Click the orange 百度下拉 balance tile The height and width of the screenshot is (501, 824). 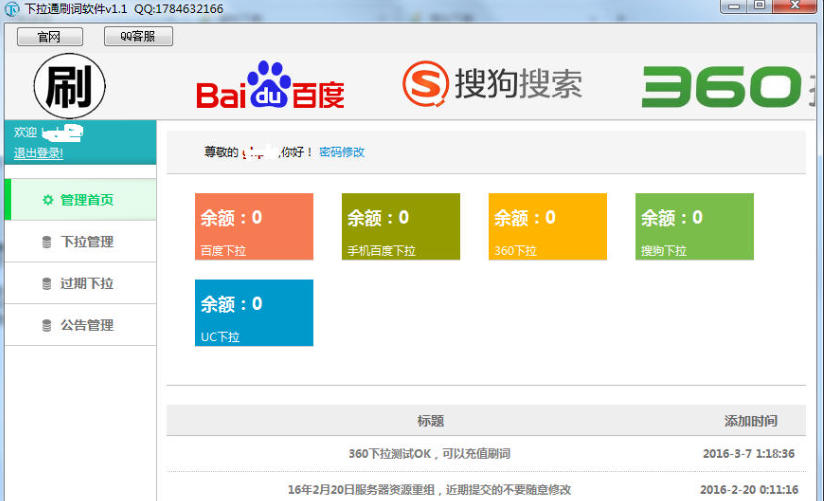(254, 227)
